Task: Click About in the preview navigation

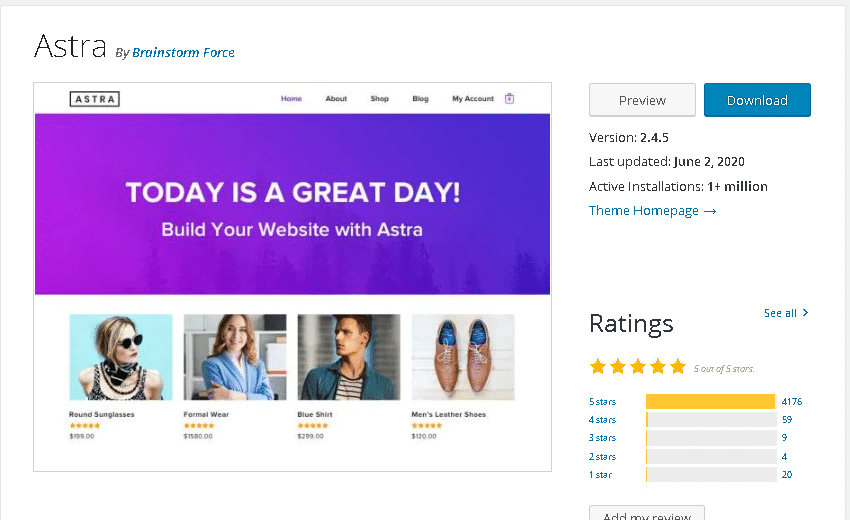Action: (x=336, y=99)
